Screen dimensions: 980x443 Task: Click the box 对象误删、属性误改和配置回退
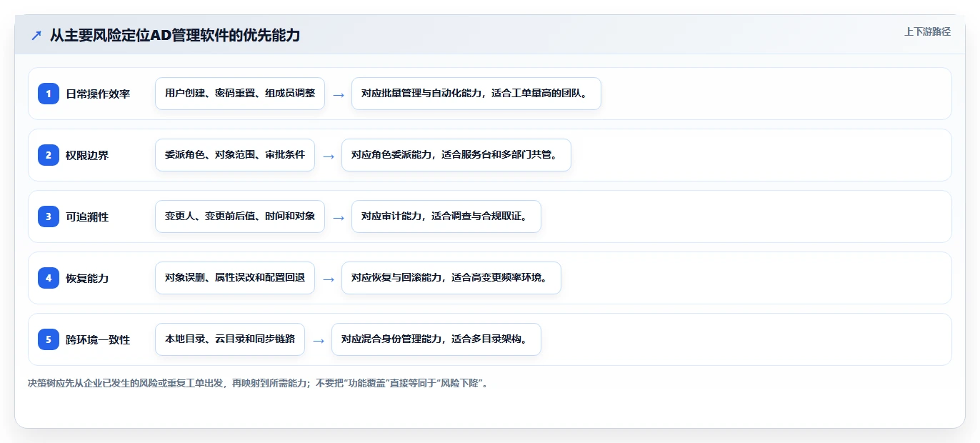click(235, 278)
